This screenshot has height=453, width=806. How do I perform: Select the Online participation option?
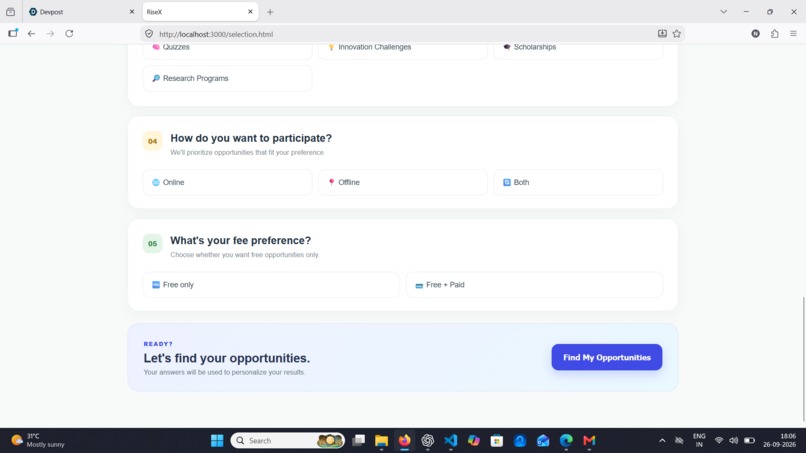click(227, 183)
